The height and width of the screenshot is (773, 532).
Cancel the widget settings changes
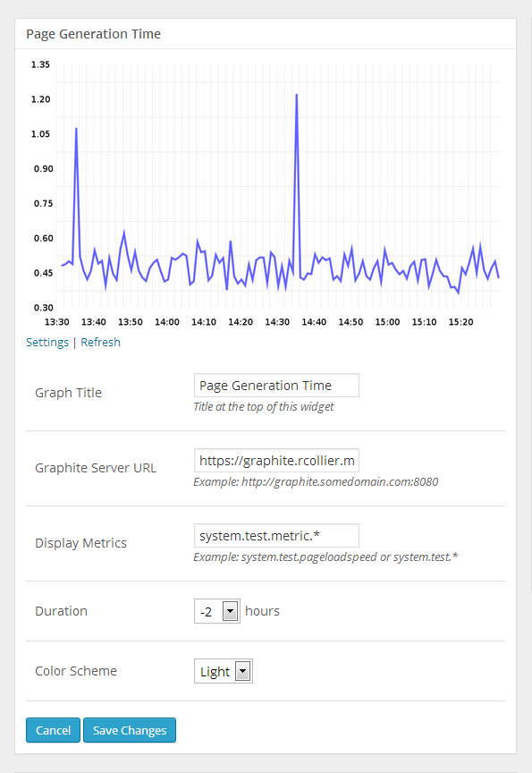(x=54, y=730)
